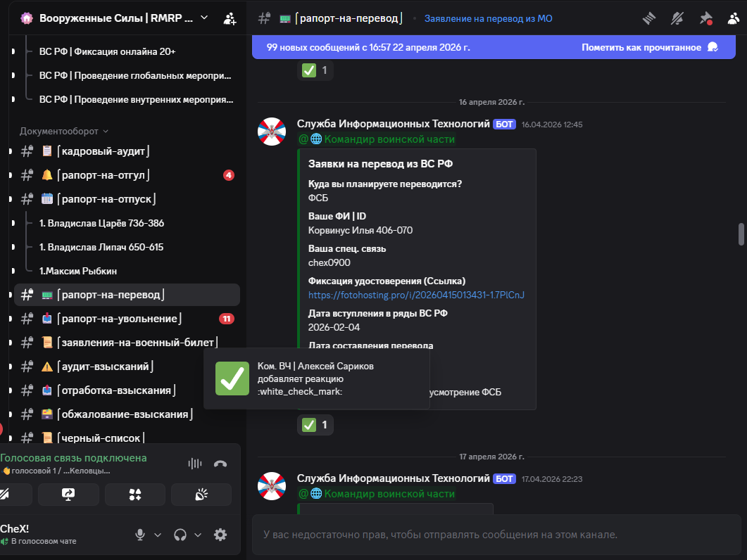747x560 pixels.
Task: Click the checkmark reaction under Корвинус Илья post
Action: (315, 425)
